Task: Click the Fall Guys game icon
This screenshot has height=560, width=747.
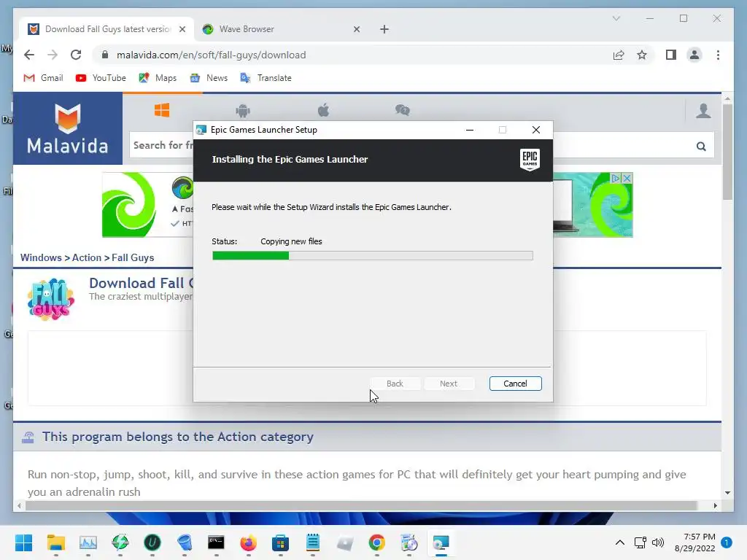Action: 51,299
